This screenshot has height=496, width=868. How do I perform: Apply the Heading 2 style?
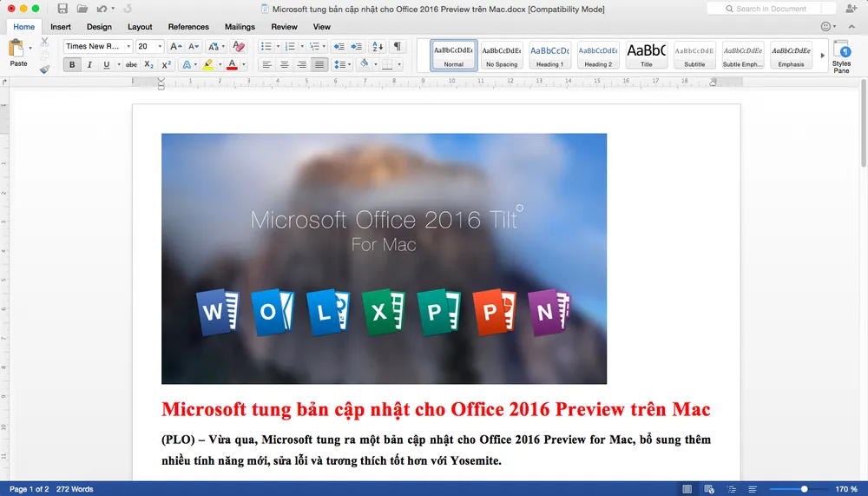598,55
